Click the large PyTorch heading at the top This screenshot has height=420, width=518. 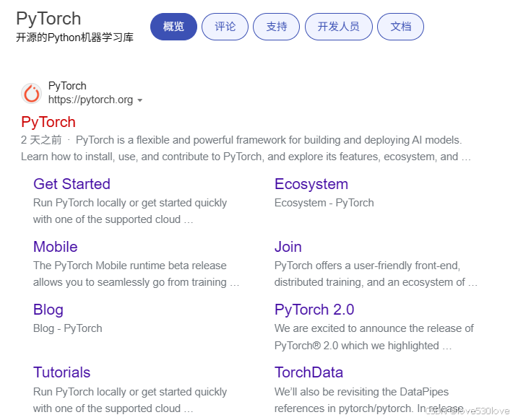pos(48,19)
